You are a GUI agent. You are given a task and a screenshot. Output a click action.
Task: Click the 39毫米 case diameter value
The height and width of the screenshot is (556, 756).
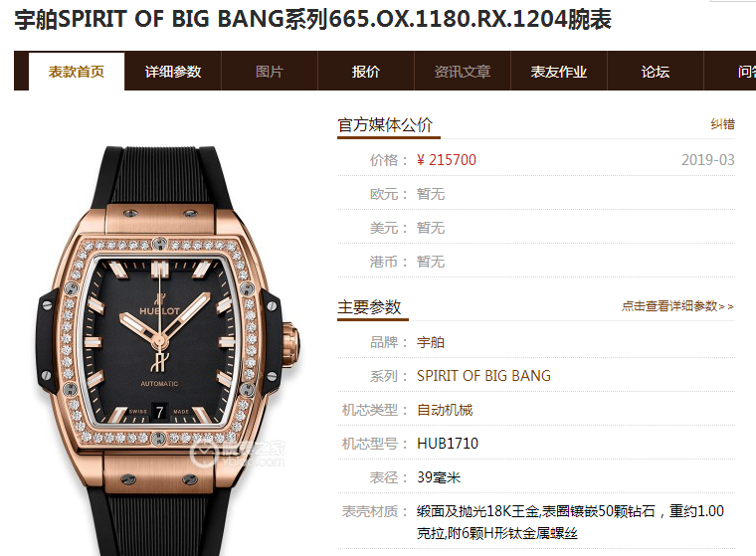pyautogui.click(x=439, y=477)
